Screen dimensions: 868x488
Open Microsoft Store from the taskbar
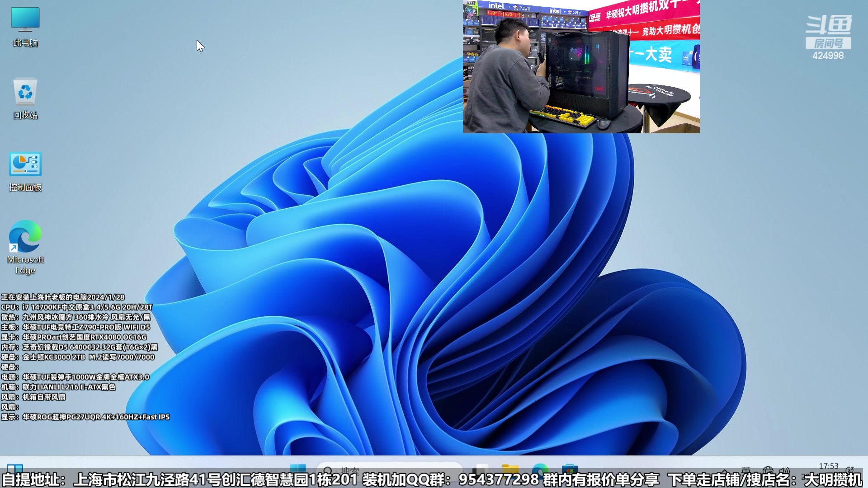[x=570, y=469]
